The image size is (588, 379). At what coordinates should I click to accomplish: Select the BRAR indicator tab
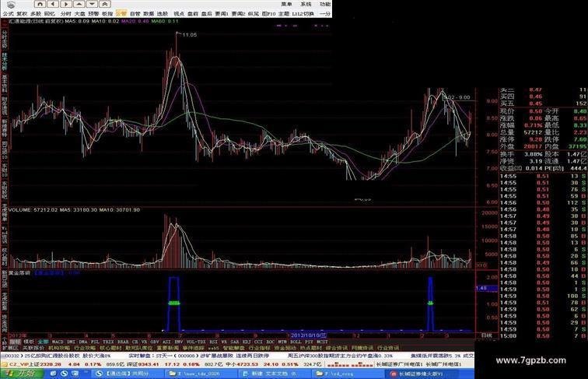123,342
